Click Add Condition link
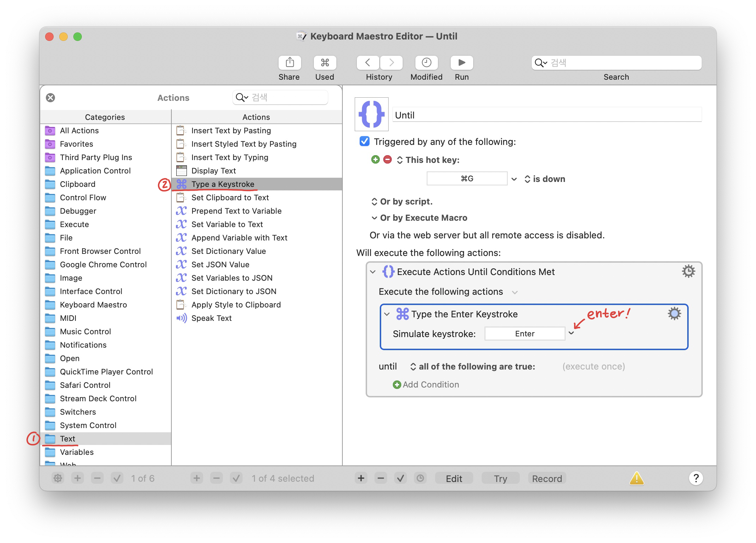The height and width of the screenshot is (543, 756). coord(430,384)
